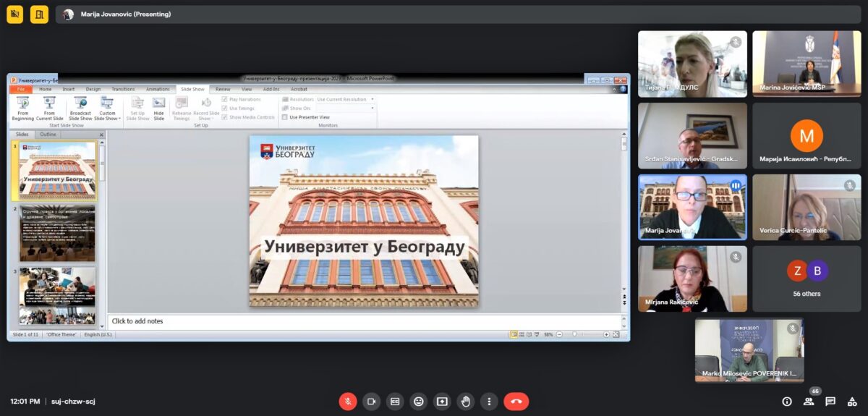Open the Outline pane tab
868x416 pixels.
[x=48, y=135]
